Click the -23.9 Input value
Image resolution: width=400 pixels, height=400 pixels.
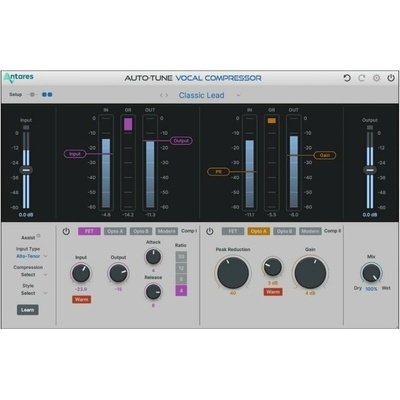81,289
